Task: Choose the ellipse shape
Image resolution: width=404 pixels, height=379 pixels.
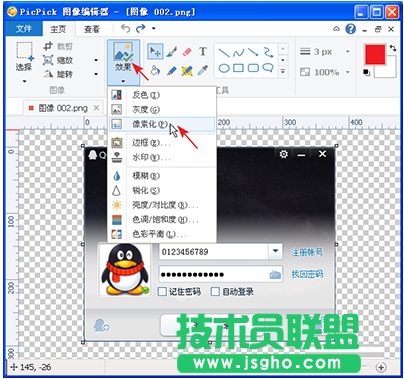Action: pos(224,68)
